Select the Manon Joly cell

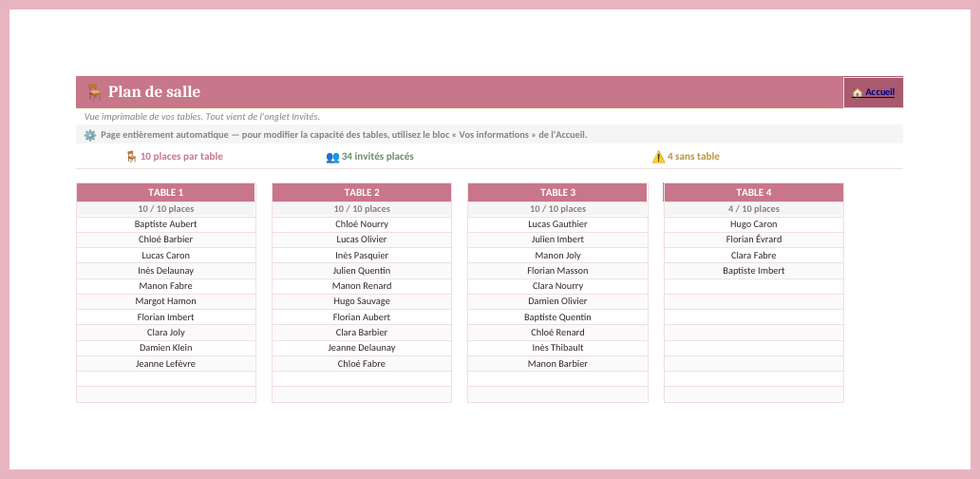click(x=557, y=255)
